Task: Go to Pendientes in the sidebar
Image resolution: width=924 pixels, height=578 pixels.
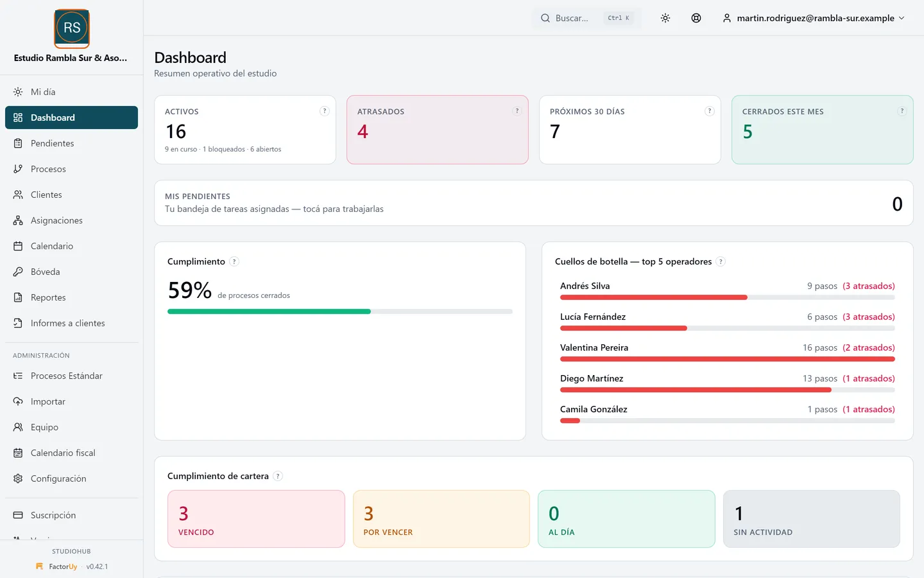Action: click(71, 143)
